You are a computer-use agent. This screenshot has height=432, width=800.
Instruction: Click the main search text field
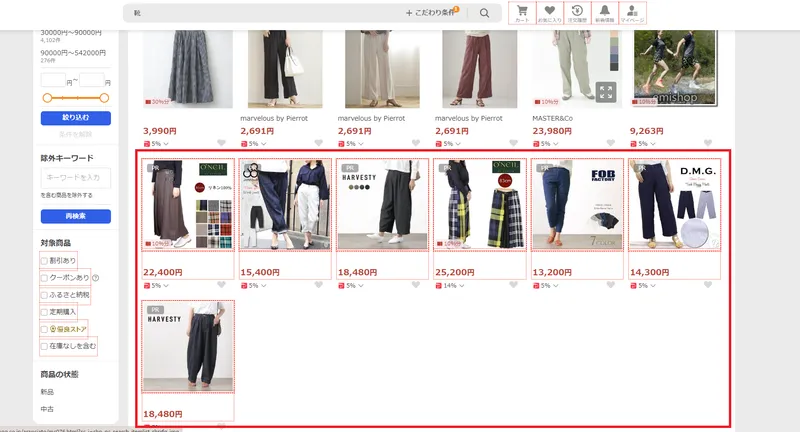point(265,13)
